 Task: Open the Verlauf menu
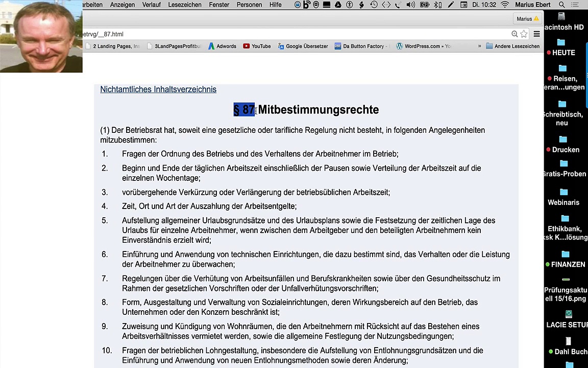click(x=151, y=5)
